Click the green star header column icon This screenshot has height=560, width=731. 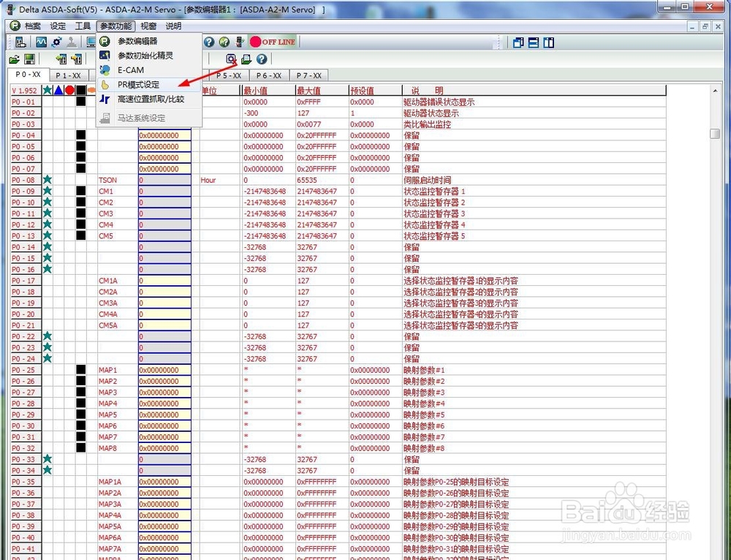[47, 90]
